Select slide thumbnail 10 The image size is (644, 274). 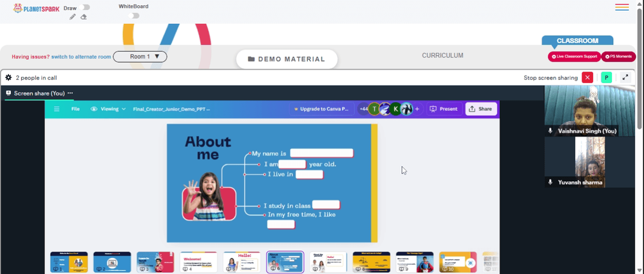click(458, 262)
